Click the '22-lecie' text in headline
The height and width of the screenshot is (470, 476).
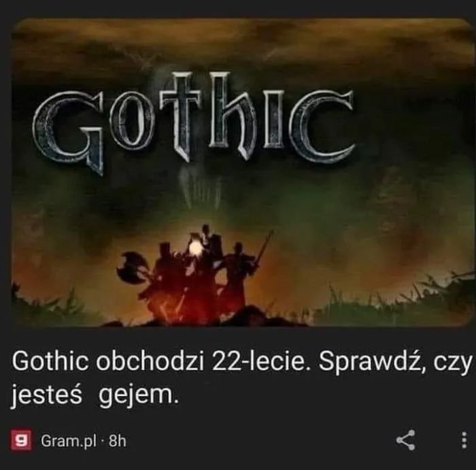258,363
